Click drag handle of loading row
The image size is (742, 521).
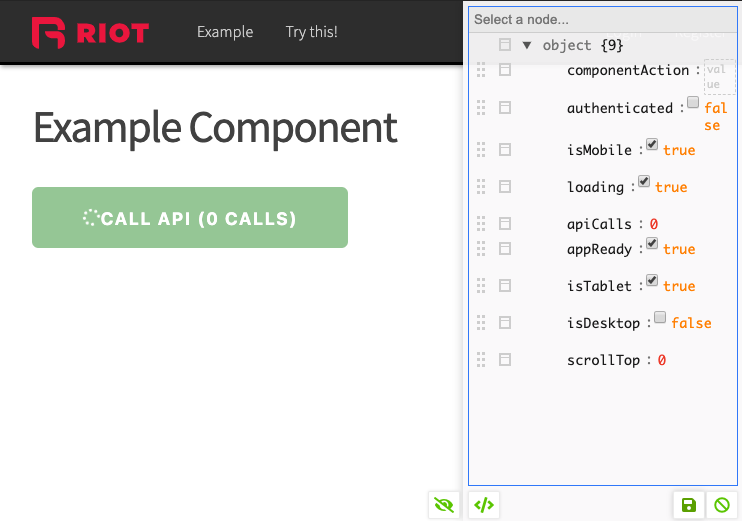click(481, 187)
